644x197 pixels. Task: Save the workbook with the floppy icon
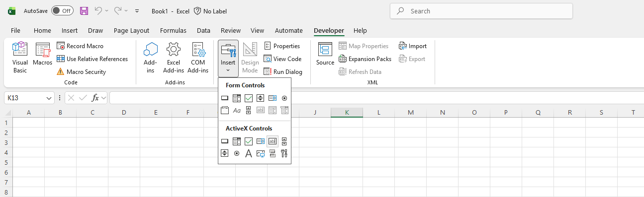coord(84,10)
